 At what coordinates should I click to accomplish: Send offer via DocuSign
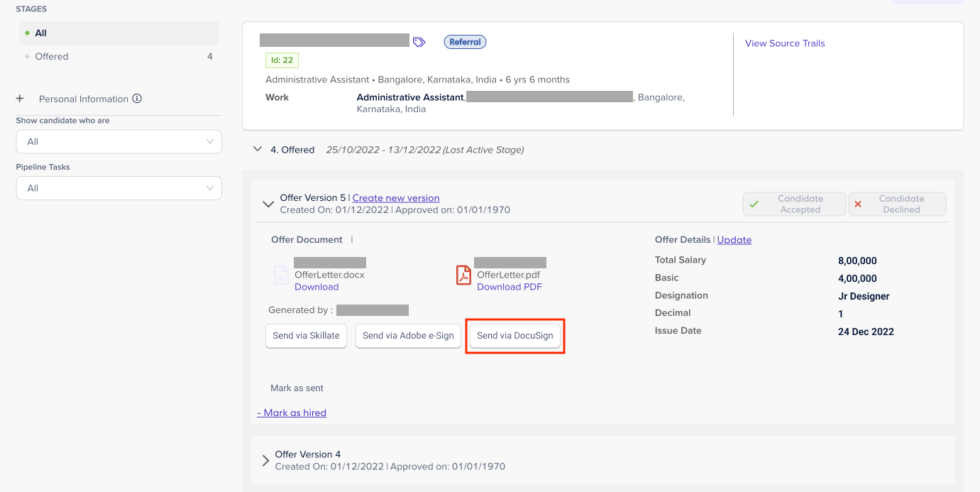(x=514, y=336)
